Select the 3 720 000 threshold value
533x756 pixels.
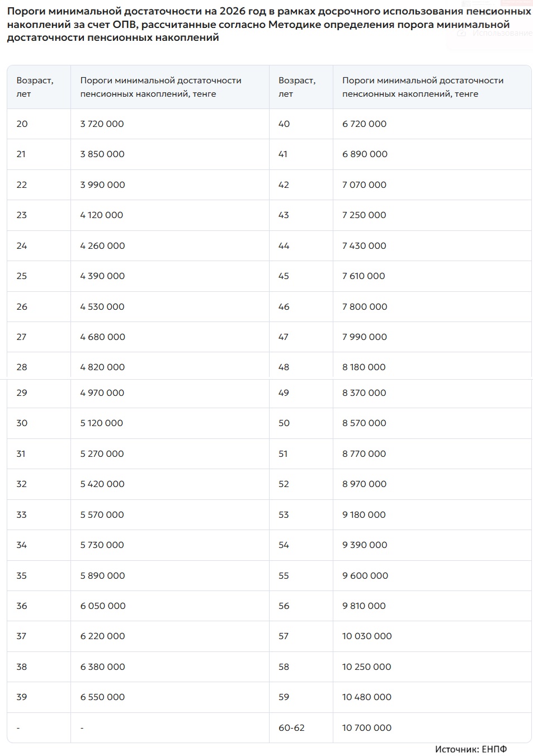click(x=102, y=124)
